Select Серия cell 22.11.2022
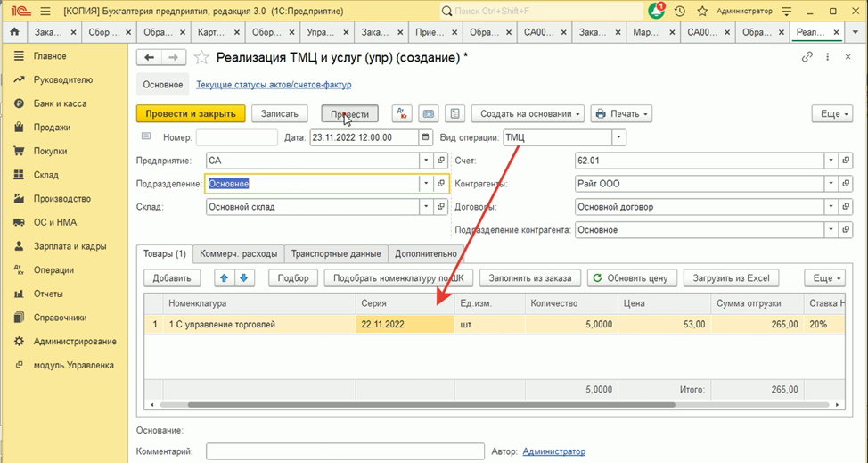868x463 pixels. 405,325
